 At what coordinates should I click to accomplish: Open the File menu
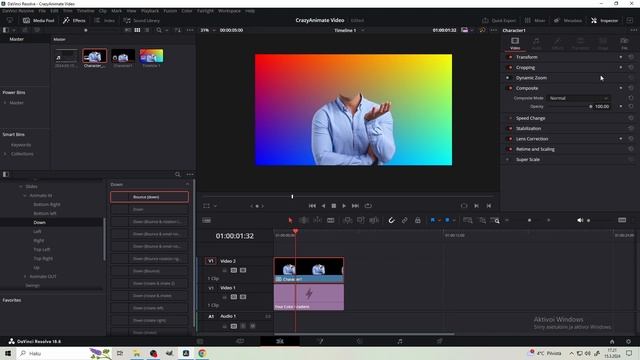point(42,11)
